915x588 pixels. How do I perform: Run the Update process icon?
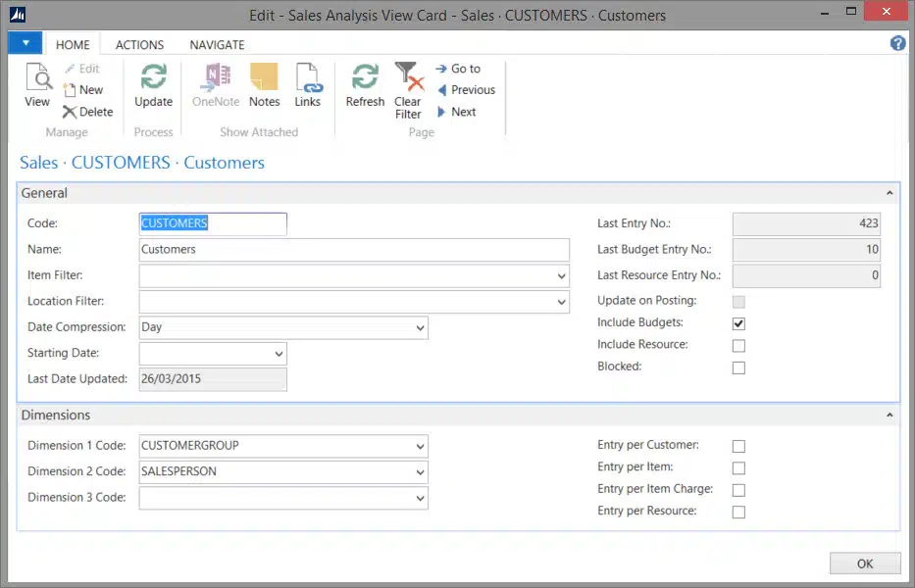tap(153, 85)
